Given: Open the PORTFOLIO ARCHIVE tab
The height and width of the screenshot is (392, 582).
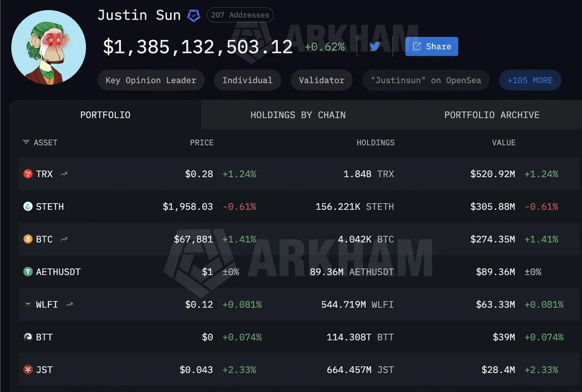Looking at the screenshot, I should pyautogui.click(x=492, y=115).
